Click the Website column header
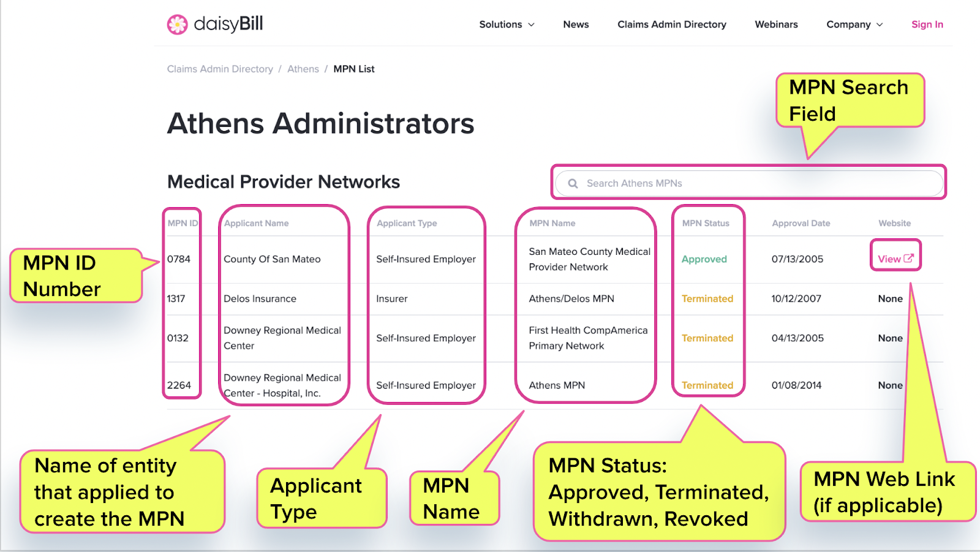Image resolution: width=980 pixels, height=552 pixels. coord(895,224)
